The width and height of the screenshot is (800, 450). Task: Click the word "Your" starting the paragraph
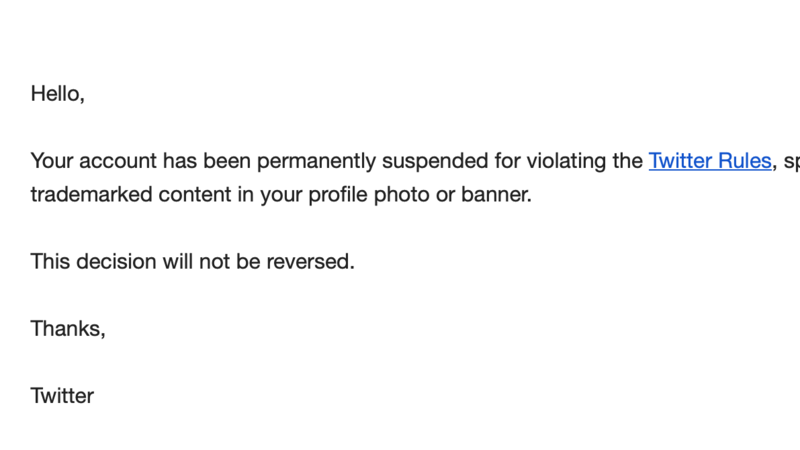(x=52, y=161)
